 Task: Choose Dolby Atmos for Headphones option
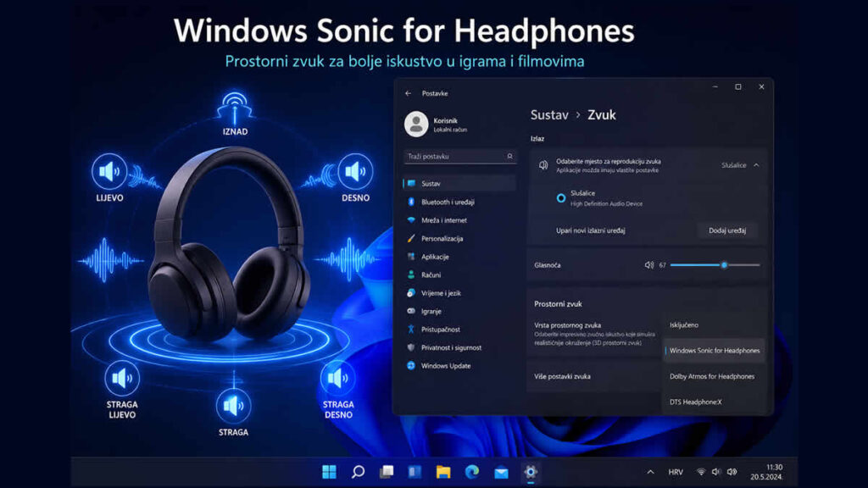(714, 376)
